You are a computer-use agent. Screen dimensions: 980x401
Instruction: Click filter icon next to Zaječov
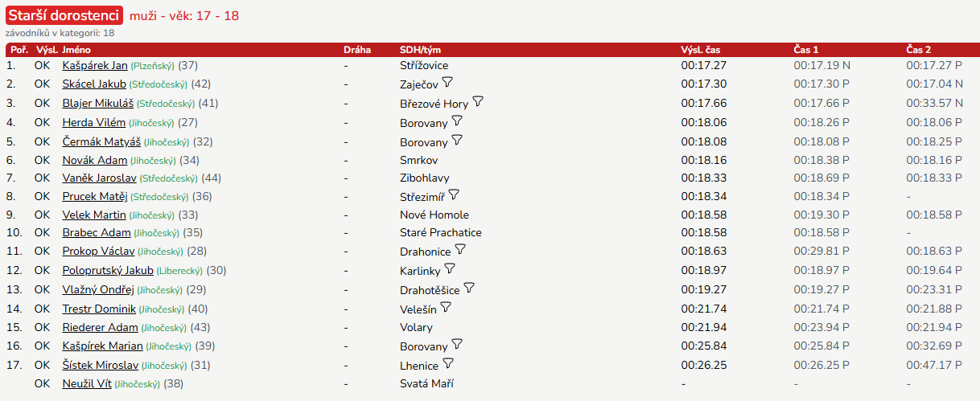click(x=448, y=83)
